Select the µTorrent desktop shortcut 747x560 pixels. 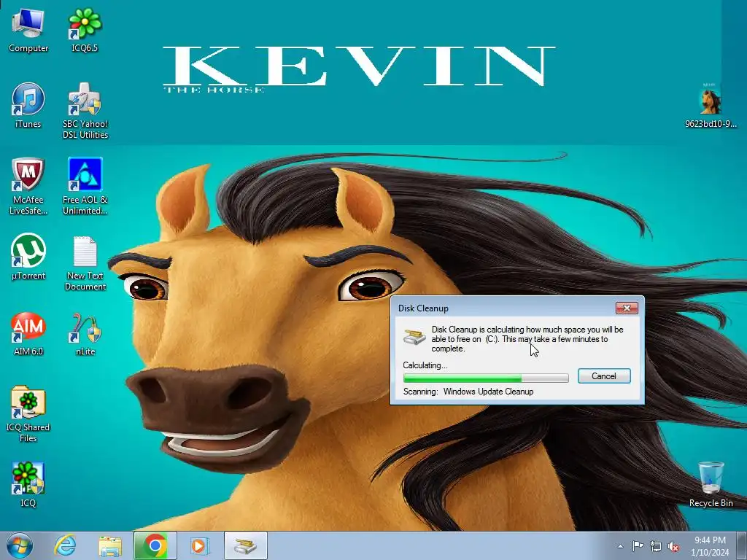point(28,257)
